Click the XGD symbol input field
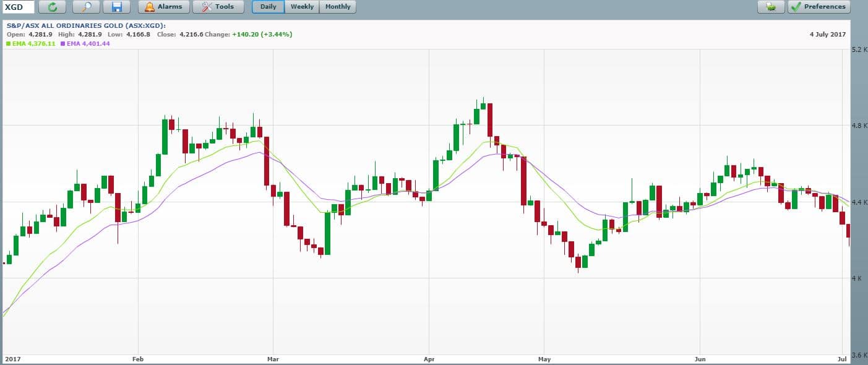 pos(19,7)
